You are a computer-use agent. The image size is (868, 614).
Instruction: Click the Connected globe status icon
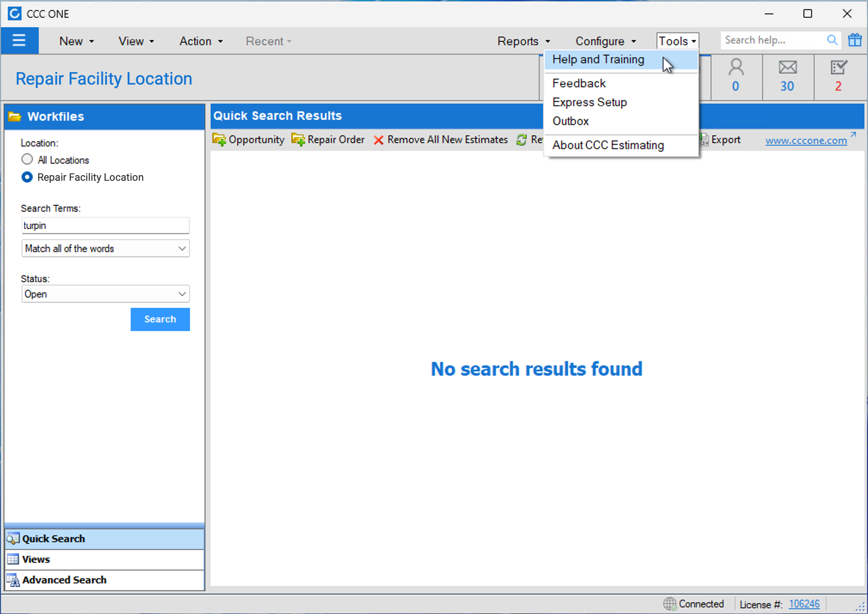pyautogui.click(x=669, y=604)
